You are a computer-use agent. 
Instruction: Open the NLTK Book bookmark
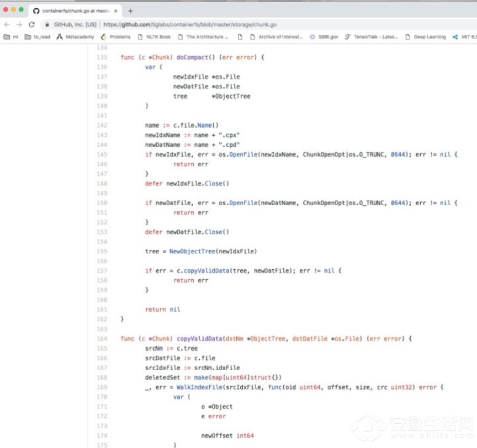[154, 37]
